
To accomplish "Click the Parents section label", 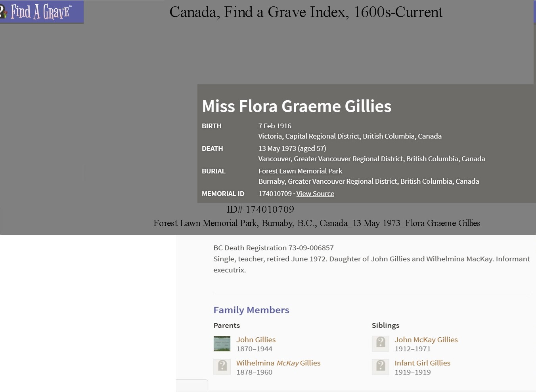I will pyautogui.click(x=227, y=325).
